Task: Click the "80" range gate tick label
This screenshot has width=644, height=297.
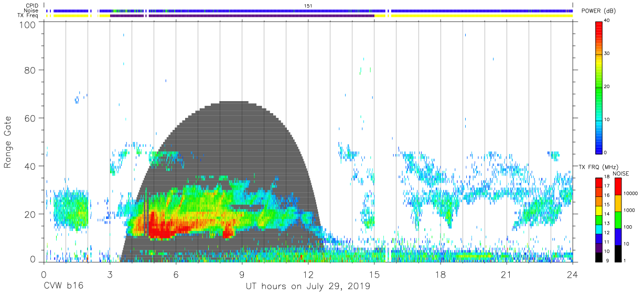Action: coord(29,70)
